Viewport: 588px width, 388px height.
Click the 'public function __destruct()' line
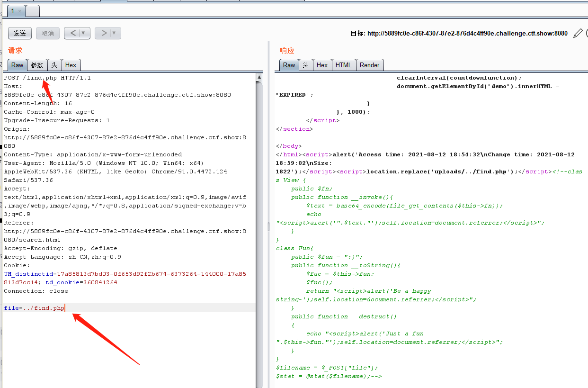point(344,316)
